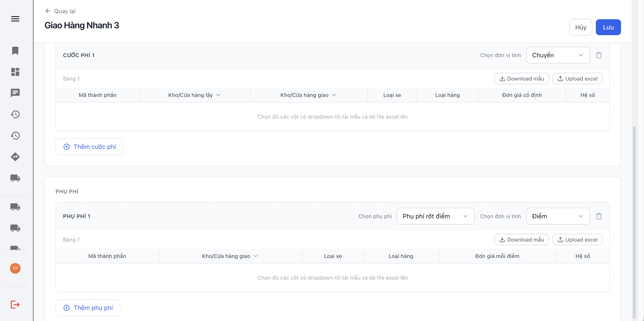This screenshot has height=321, width=644.
Task: Click Đơn giá cố định column header
Action: (522, 95)
